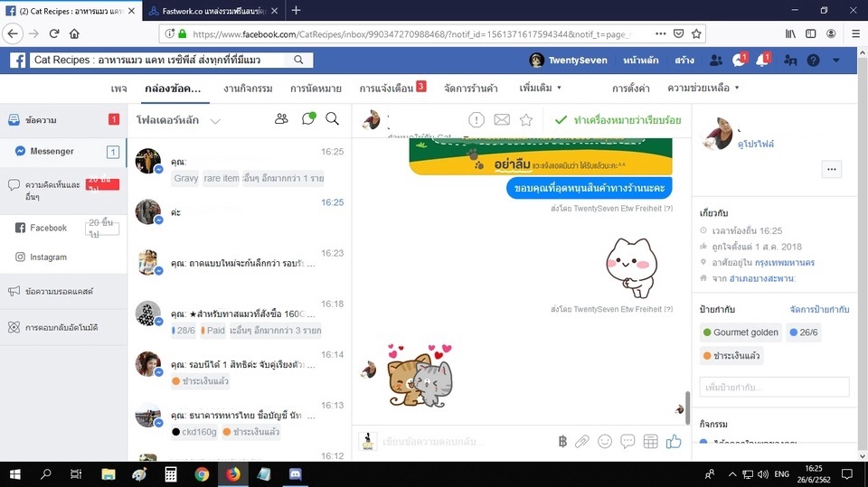Open Firefox hamburger menu

[855, 33]
